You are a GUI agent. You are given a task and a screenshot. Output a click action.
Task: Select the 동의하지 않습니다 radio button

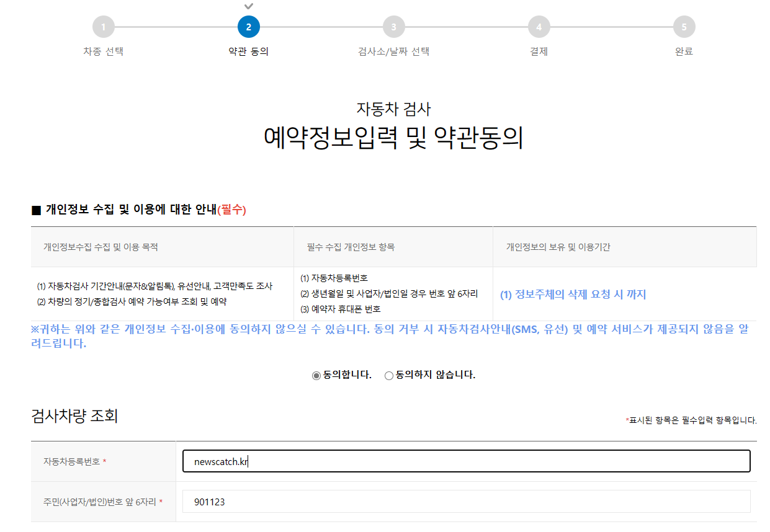click(x=389, y=375)
